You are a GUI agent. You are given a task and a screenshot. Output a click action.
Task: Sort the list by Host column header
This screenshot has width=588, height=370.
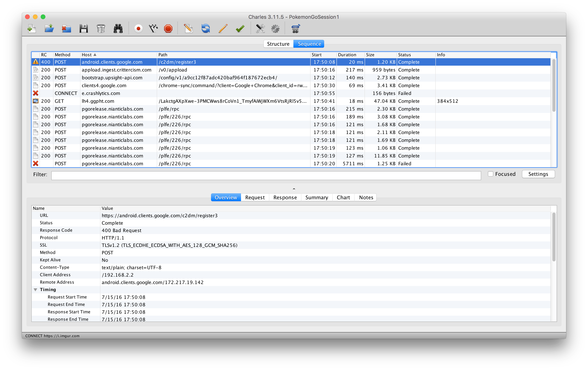click(87, 55)
